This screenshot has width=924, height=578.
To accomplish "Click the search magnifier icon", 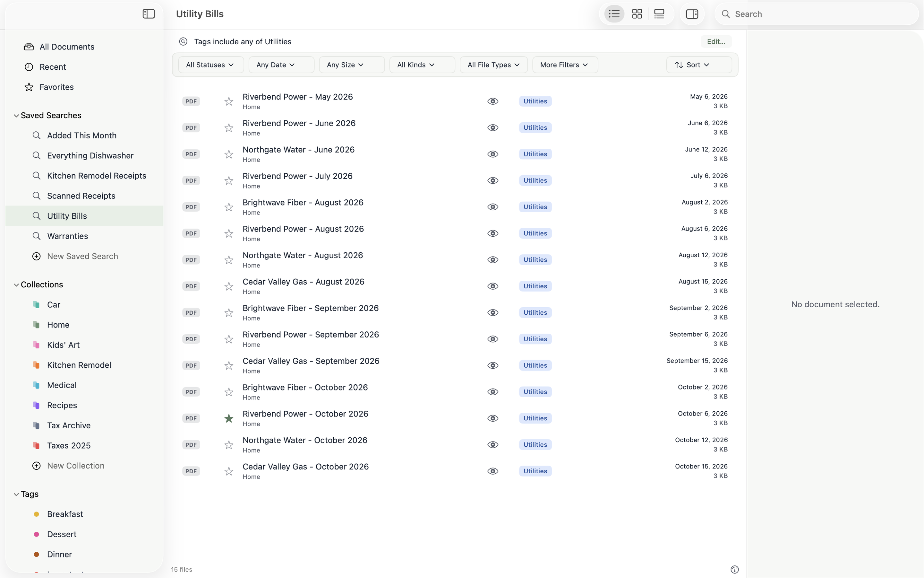I will point(725,14).
